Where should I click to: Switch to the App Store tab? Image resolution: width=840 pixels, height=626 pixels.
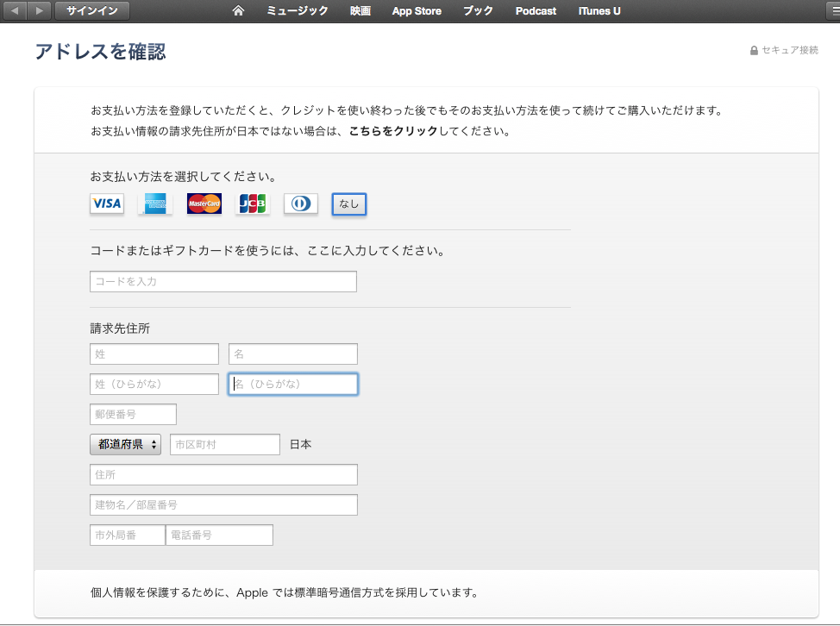(x=417, y=11)
